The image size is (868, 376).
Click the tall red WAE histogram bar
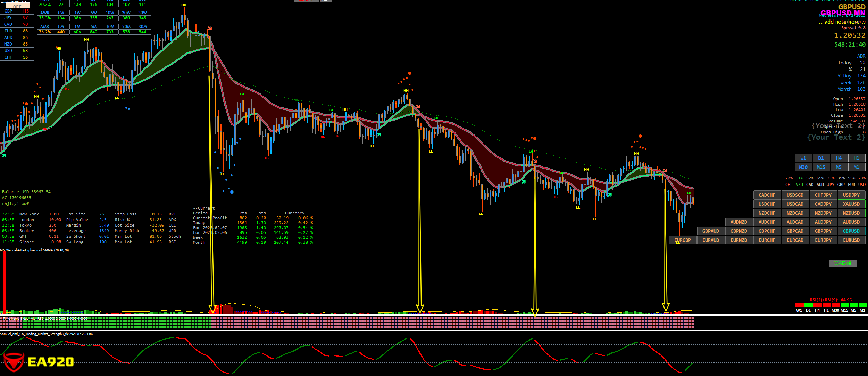pos(4,281)
